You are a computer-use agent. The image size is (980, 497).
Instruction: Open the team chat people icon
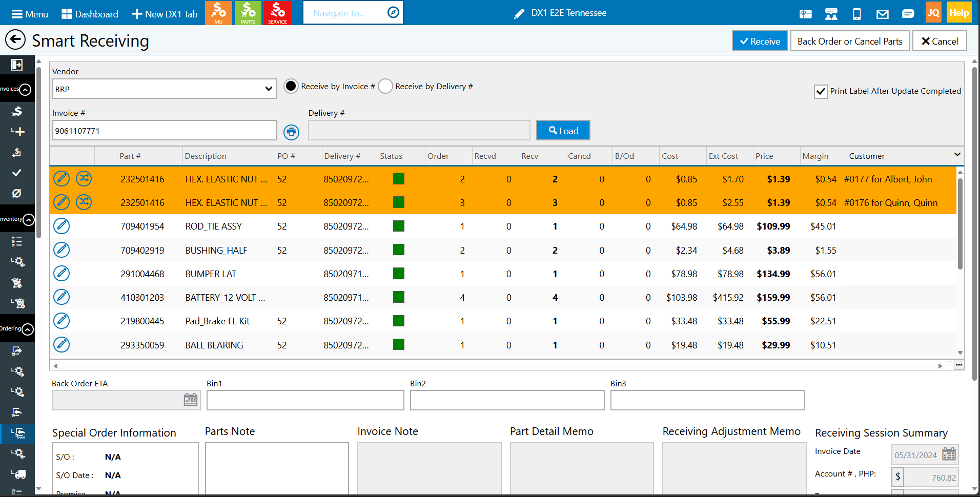tap(831, 14)
